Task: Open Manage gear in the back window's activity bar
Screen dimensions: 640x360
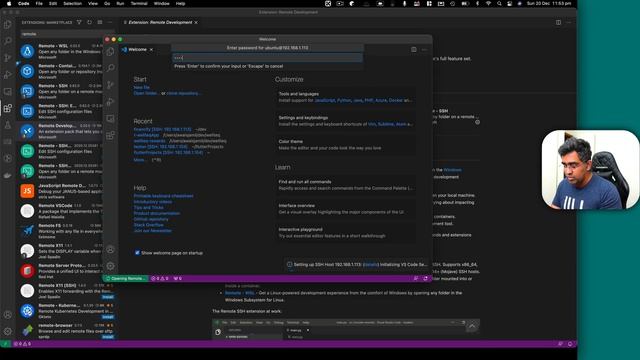Action: tap(8, 331)
